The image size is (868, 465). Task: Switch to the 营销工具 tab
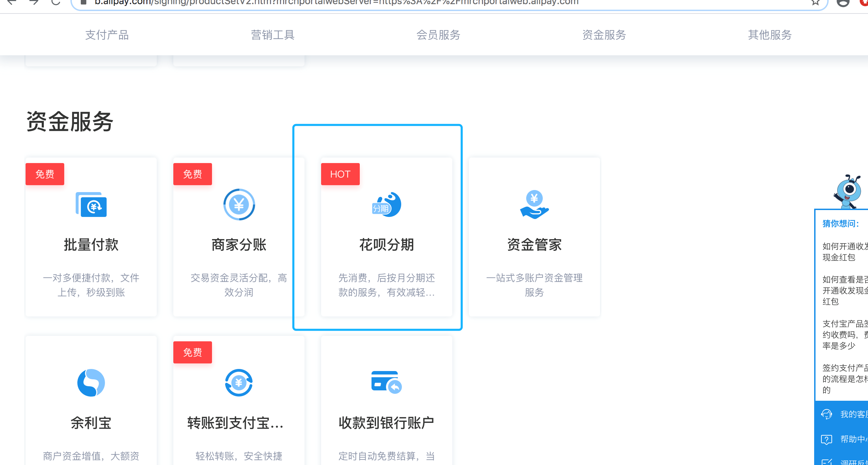coord(273,35)
